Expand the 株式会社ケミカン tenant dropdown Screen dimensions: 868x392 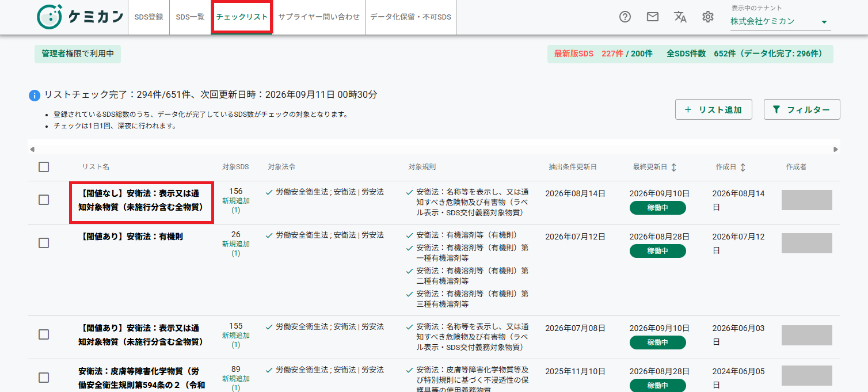click(x=781, y=21)
